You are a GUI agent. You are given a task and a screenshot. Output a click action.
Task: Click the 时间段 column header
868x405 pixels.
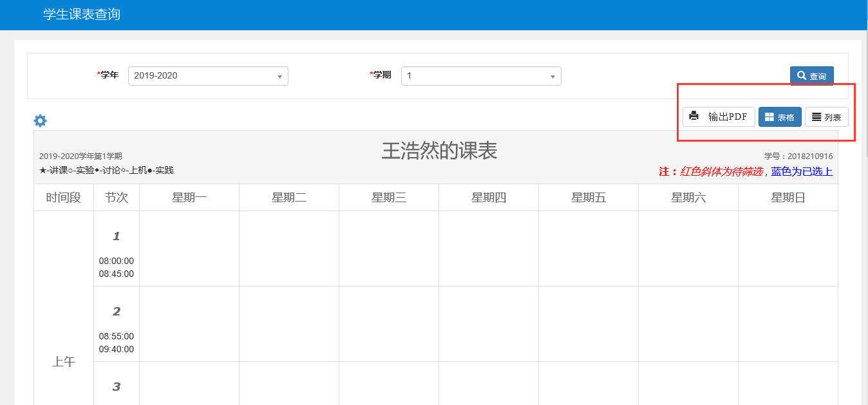click(x=64, y=198)
